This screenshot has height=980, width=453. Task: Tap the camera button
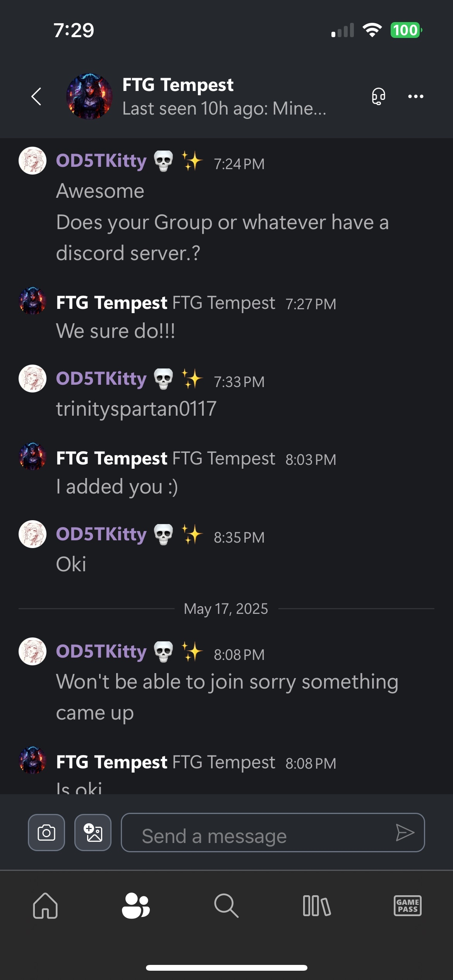click(46, 832)
